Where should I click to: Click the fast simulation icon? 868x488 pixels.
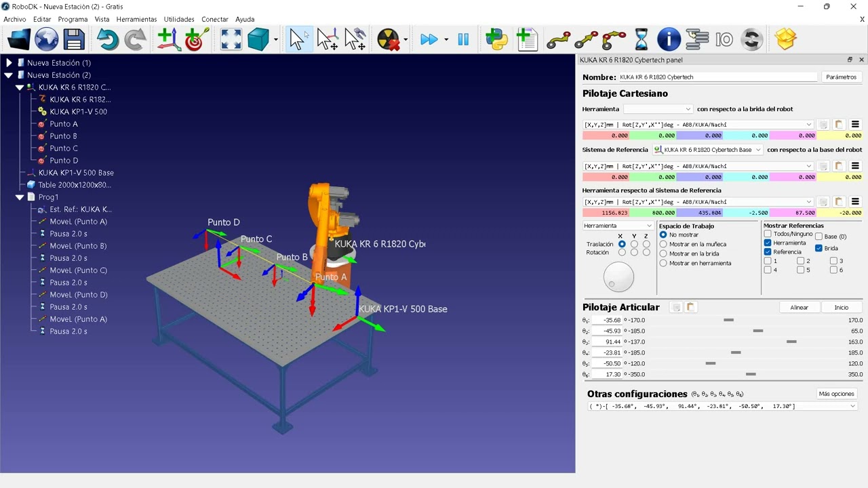429,39
